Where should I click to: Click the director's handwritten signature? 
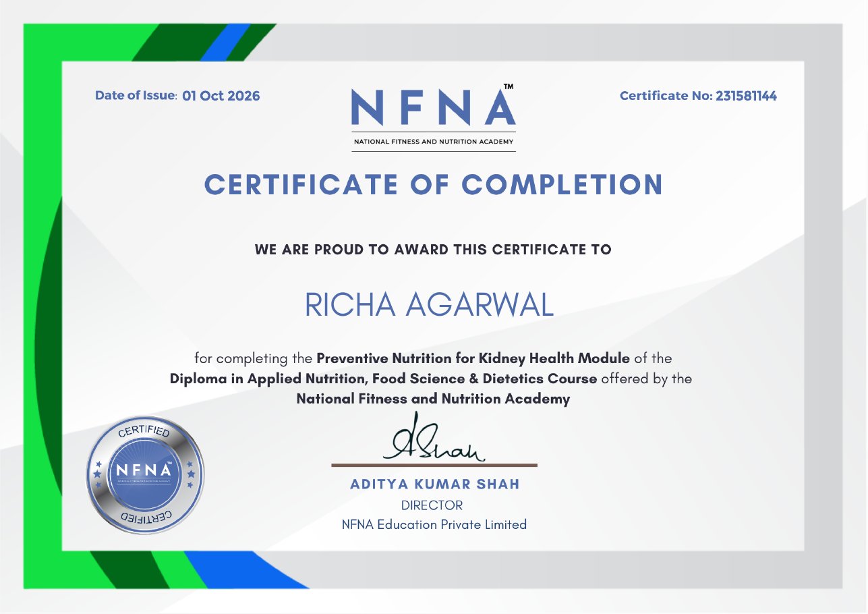click(x=434, y=438)
